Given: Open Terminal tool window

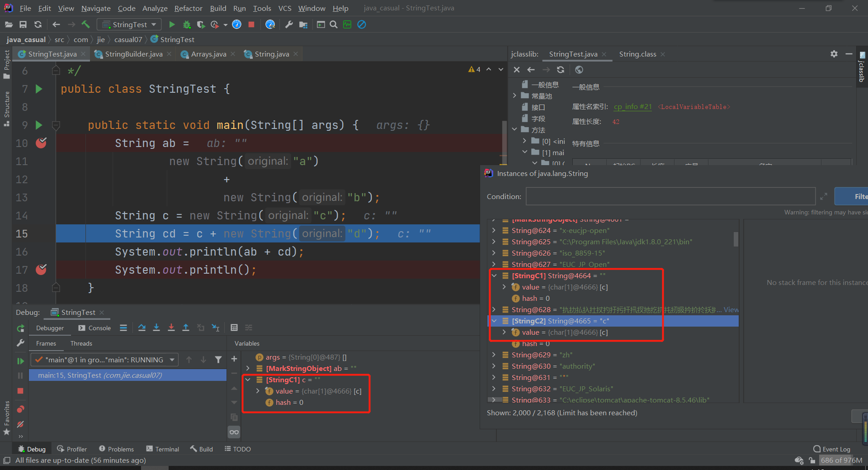Looking at the screenshot, I should pos(163,449).
